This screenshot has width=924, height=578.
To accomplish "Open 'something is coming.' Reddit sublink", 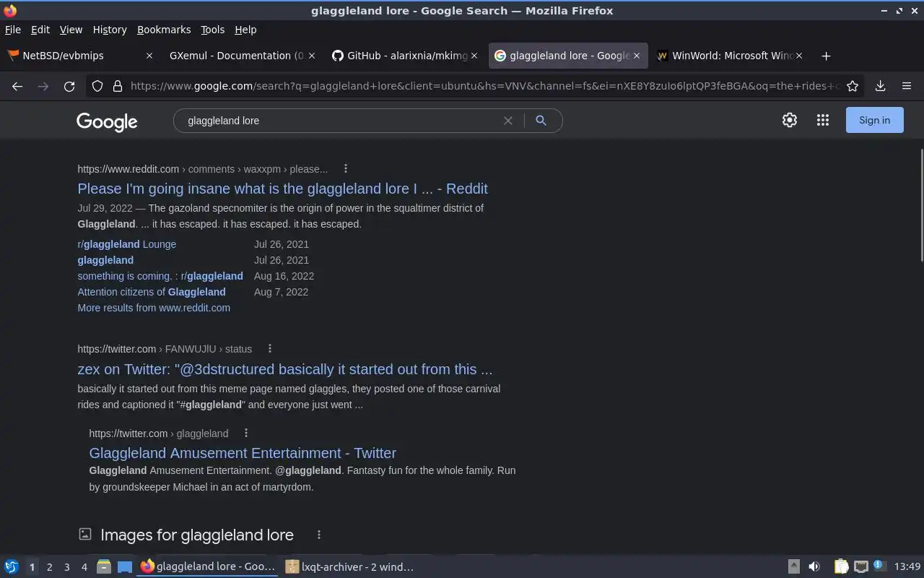I will (x=160, y=276).
